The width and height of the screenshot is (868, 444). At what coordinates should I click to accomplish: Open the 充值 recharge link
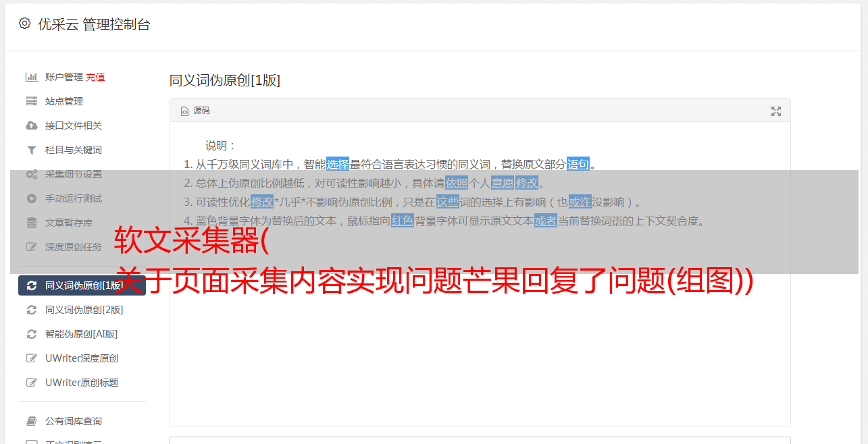pyautogui.click(x=95, y=77)
